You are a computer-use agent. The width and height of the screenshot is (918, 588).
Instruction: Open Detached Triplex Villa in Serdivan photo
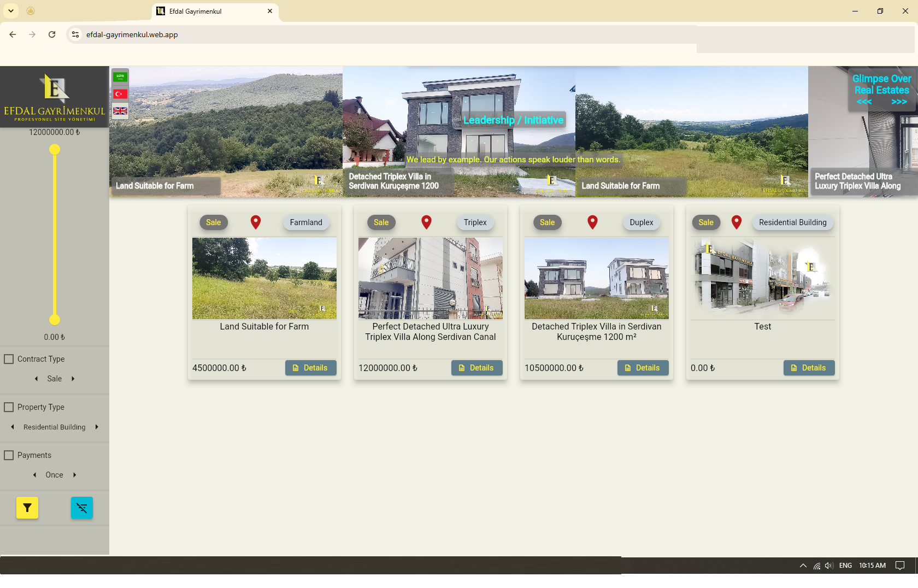(597, 278)
